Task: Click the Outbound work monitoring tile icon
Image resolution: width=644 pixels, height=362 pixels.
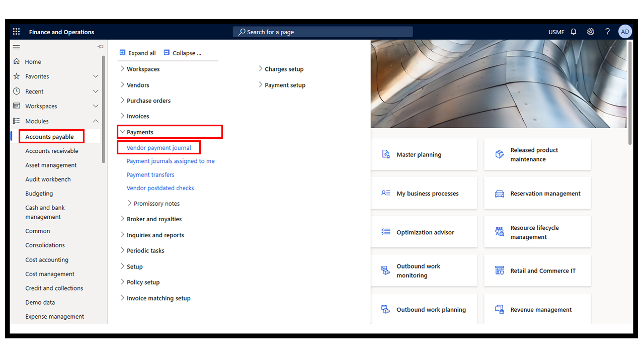Action: pyautogui.click(x=386, y=270)
